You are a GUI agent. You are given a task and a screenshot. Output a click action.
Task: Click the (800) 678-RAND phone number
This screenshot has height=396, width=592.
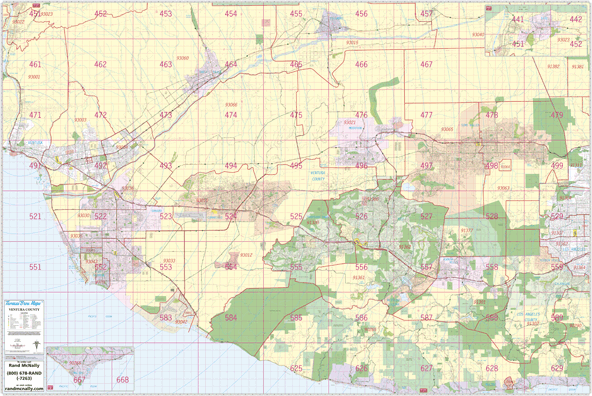point(24,373)
